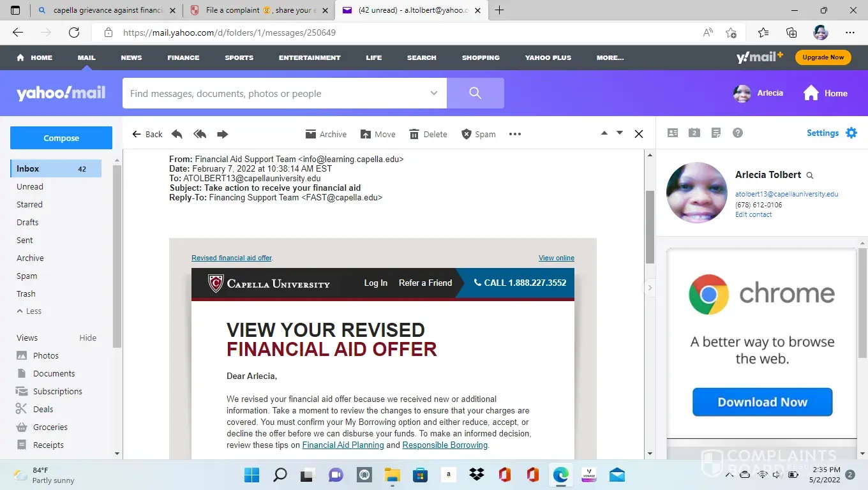Open the Notepad panel icon
The width and height of the screenshot is (868, 490).
click(716, 133)
